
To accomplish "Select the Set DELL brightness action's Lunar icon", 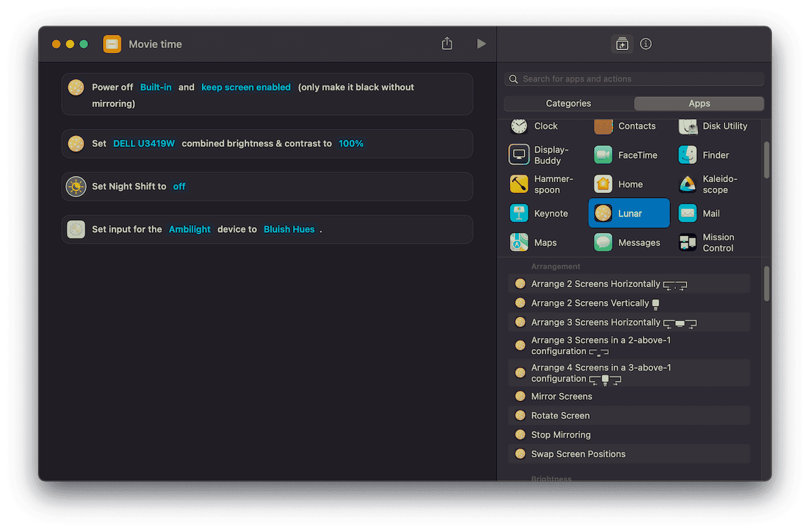I will (x=76, y=144).
